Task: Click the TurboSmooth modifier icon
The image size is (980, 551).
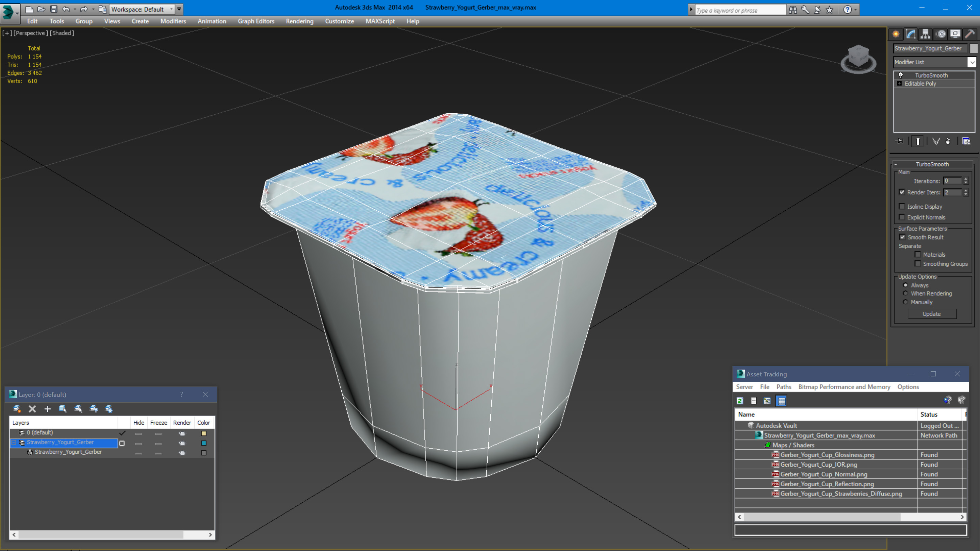Action: 901,75
